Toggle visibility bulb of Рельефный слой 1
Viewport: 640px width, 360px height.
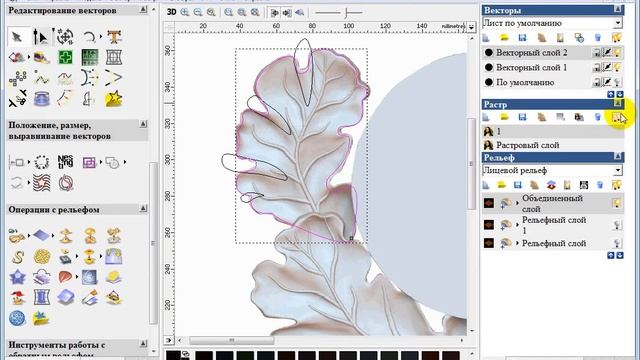click(617, 225)
